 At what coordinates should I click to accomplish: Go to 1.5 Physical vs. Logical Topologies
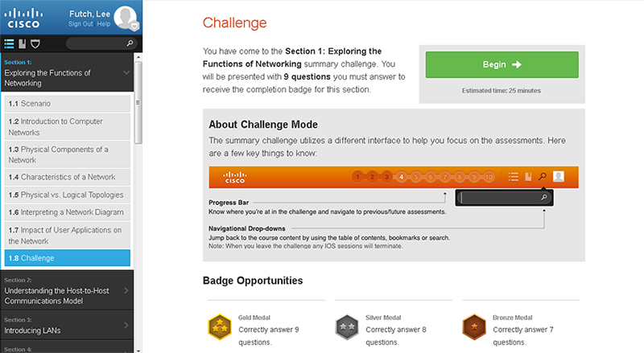click(66, 195)
